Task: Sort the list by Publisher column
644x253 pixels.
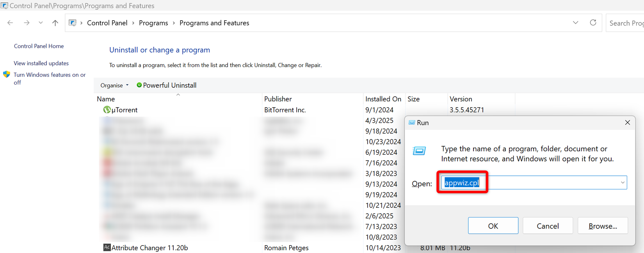Action: [278, 99]
